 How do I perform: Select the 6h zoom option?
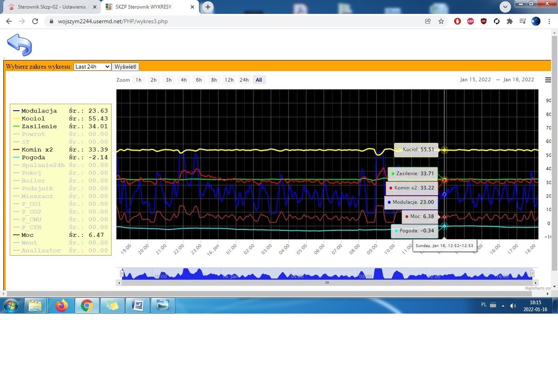point(199,80)
